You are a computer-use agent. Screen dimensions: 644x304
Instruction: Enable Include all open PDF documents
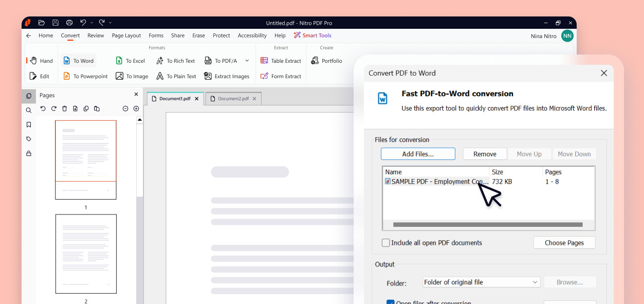click(x=385, y=243)
